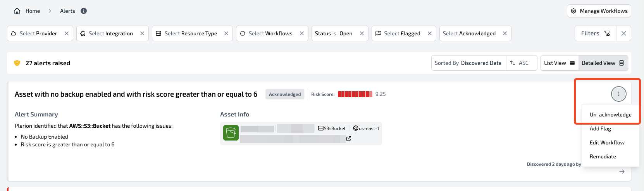
Task: Choose Remediate from the menu
Action: pos(610,156)
